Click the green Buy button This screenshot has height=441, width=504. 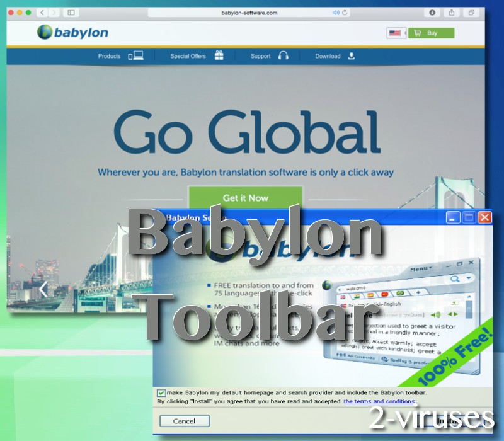pos(432,33)
